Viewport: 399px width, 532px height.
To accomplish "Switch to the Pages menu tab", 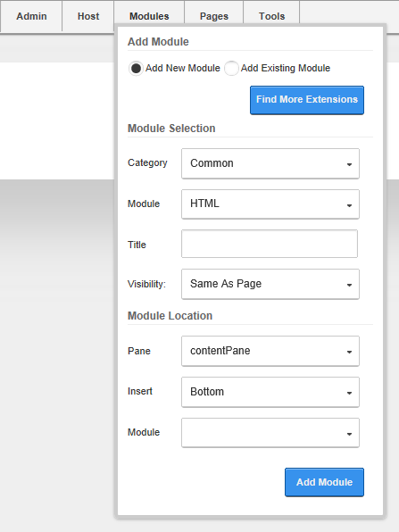I will click(214, 16).
